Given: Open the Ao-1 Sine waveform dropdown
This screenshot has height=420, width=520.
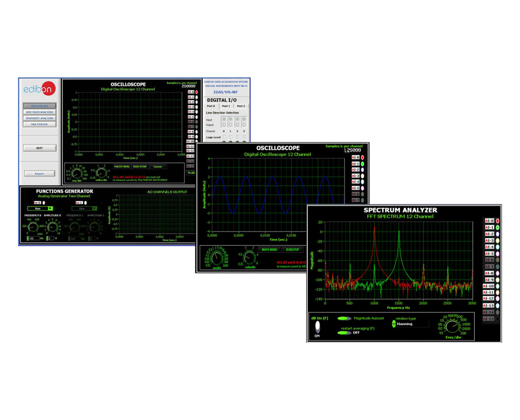Looking at the screenshot, I should pos(94,209).
